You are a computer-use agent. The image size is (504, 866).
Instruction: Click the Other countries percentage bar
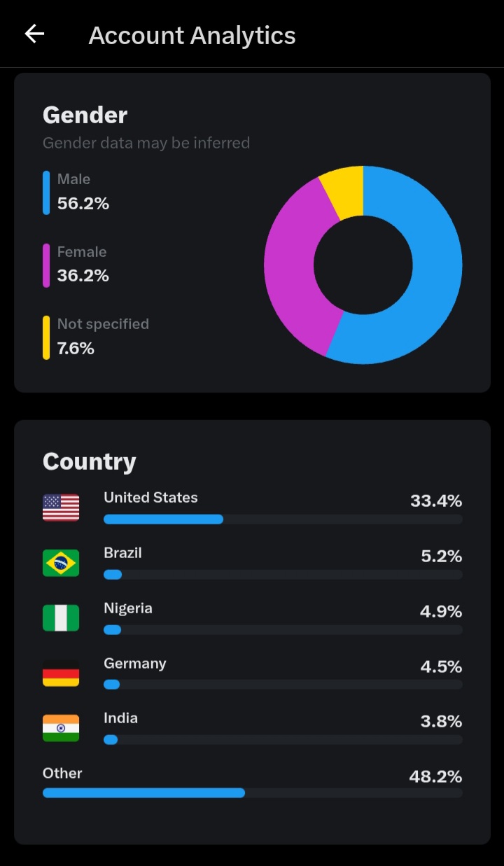click(253, 792)
